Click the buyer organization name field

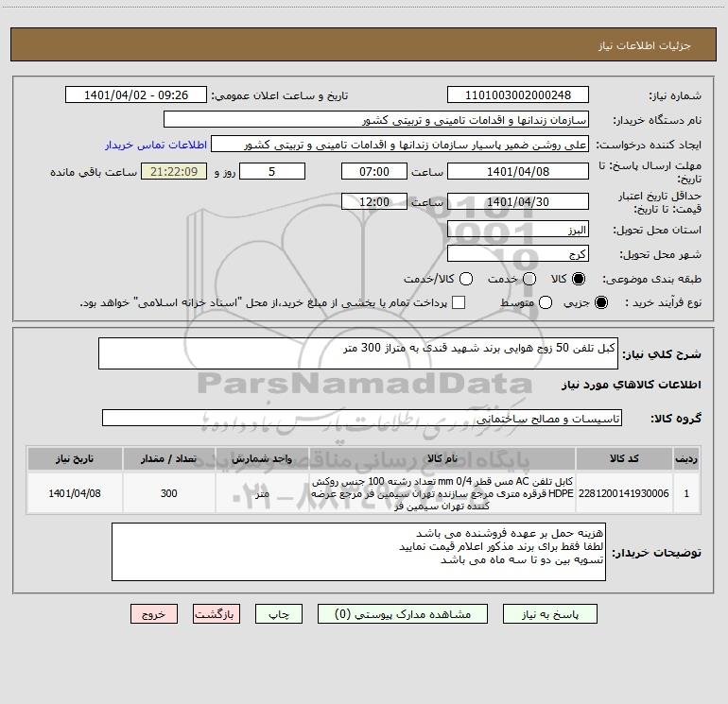[376, 120]
